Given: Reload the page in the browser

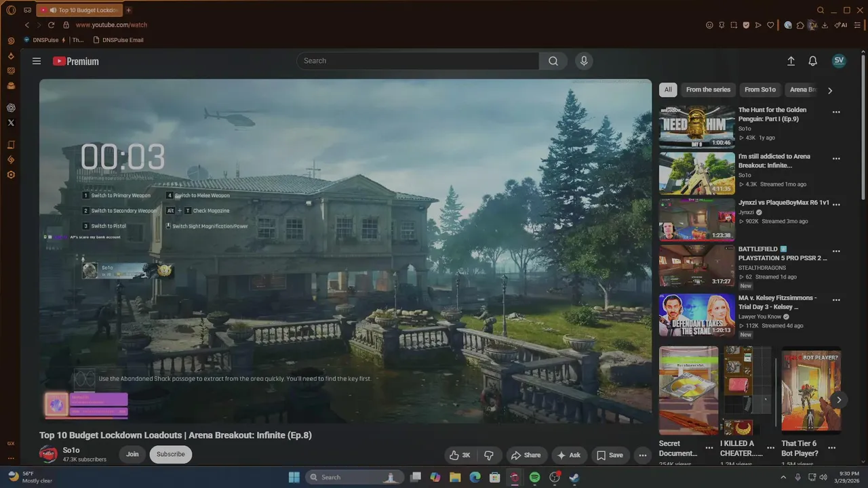Looking at the screenshot, I should [x=51, y=25].
